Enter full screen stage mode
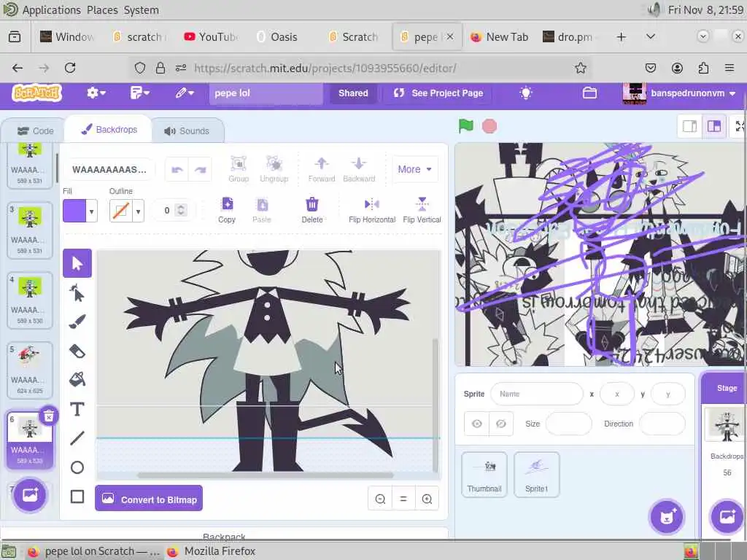Viewport: 747px width, 560px height. pos(740,126)
